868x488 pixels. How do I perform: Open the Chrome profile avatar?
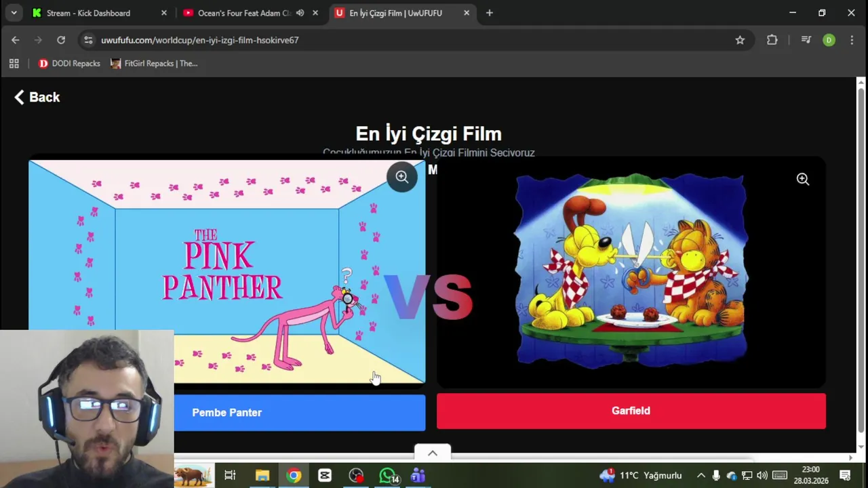[829, 40]
